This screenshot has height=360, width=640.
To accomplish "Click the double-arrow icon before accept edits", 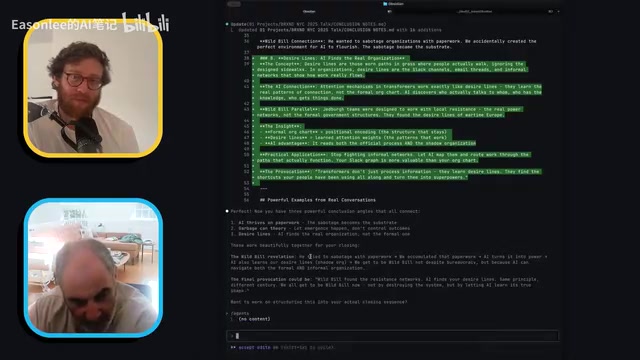I will [233, 347].
